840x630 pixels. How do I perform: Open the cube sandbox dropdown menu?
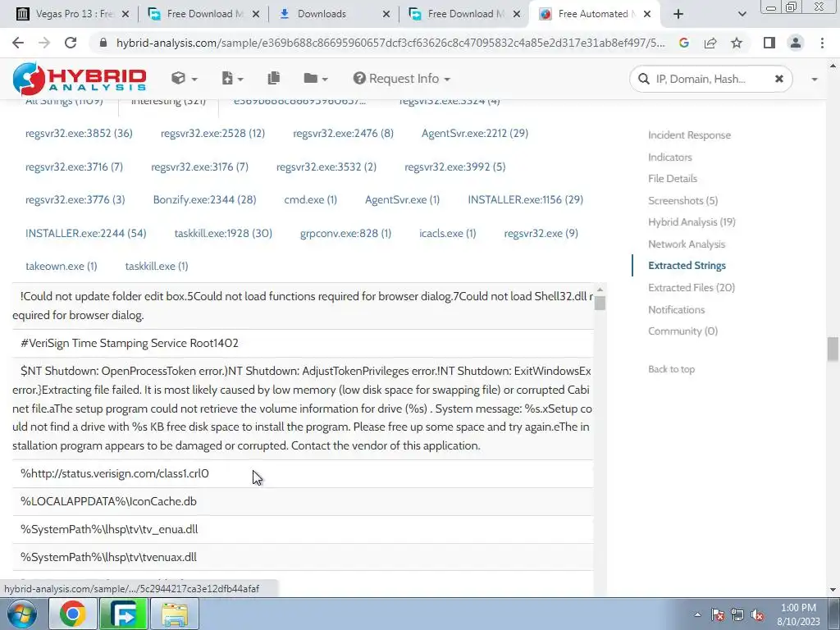tap(185, 79)
